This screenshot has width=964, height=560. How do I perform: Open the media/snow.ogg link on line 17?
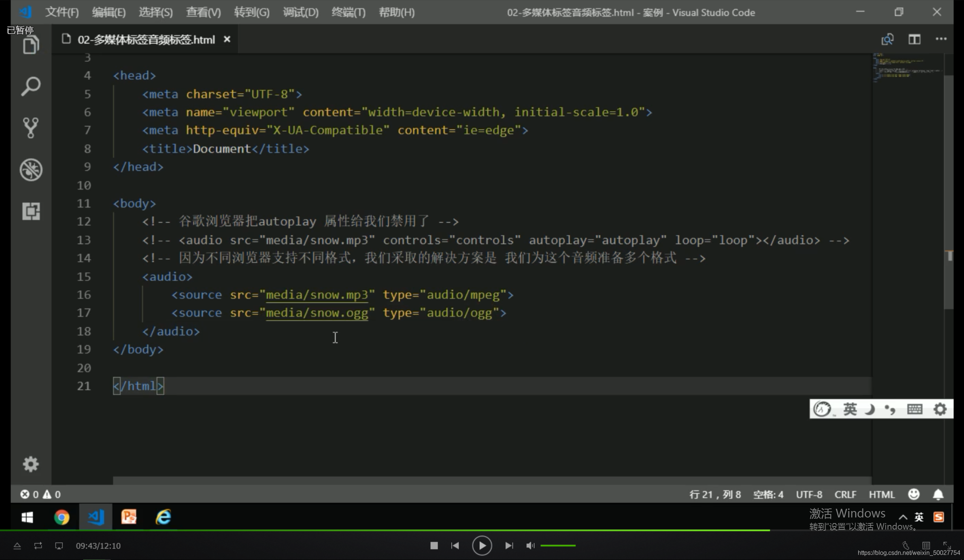click(x=317, y=313)
